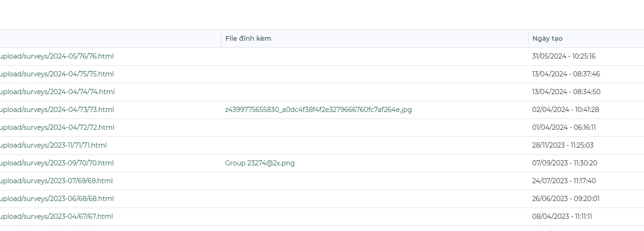Open the upload/surveys/2024-05/76/76.html link
The image size is (644, 231).
(56, 56)
